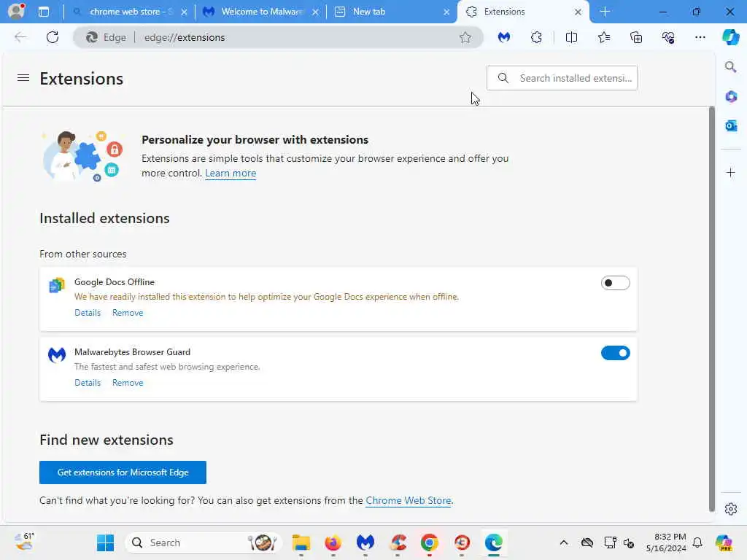747x560 pixels.
Task: Enable the Google Docs Offline extension toggle
Action: pyautogui.click(x=615, y=283)
